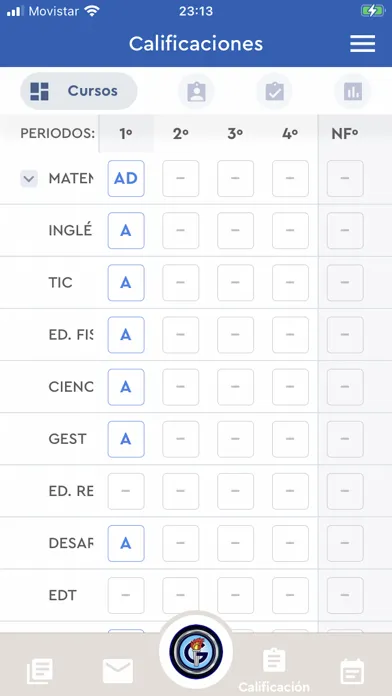Select the Cursos tab

click(x=79, y=91)
